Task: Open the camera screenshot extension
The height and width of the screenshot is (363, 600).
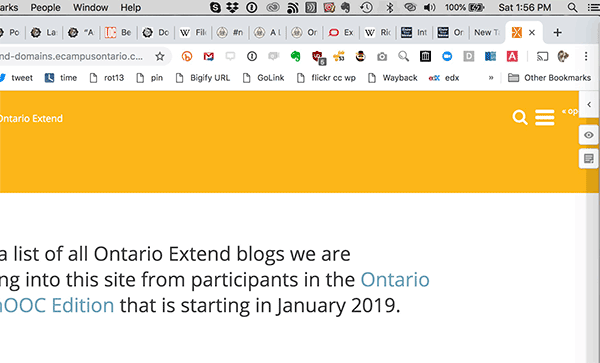Action: click(382, 57)
